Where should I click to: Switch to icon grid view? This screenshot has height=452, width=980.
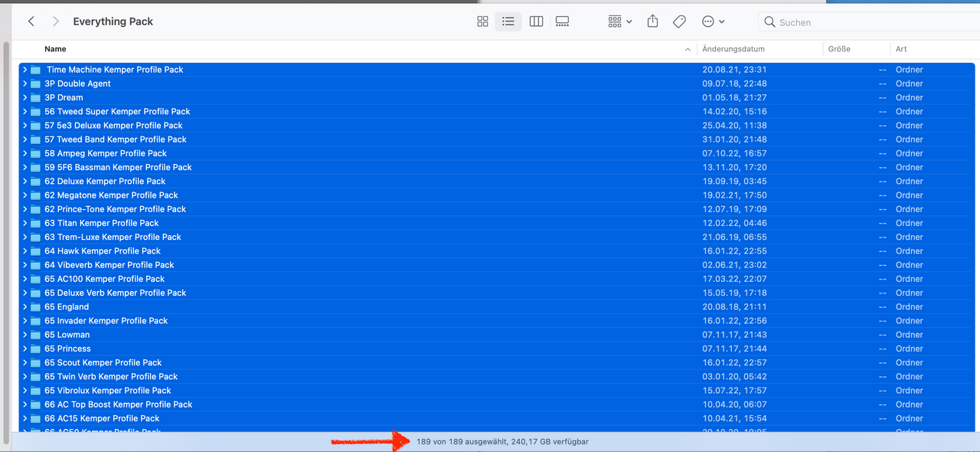pos(482,21)
